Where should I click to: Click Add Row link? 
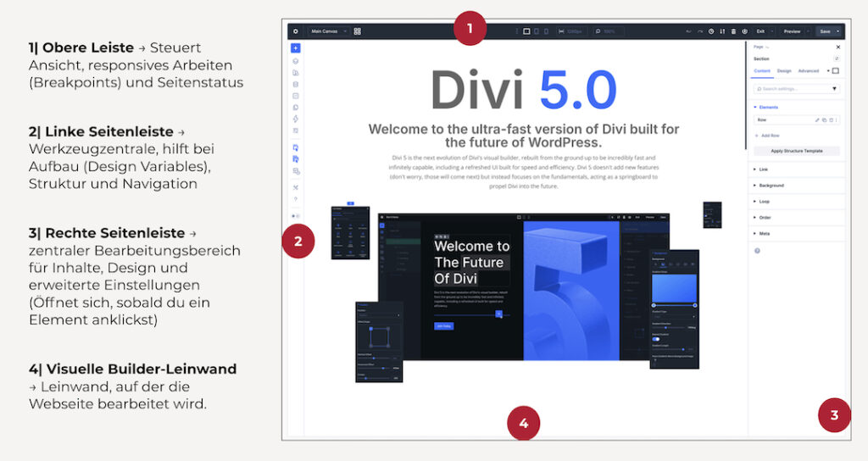(767, 136)
